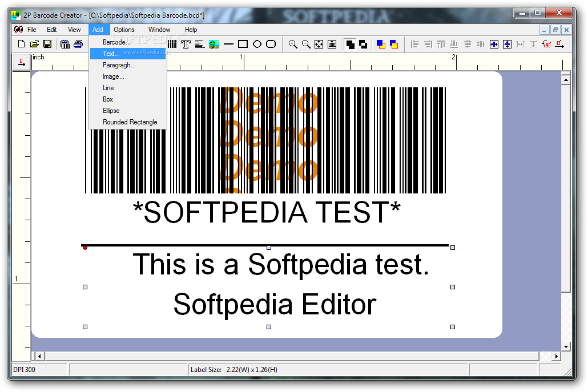Screen dimensions: 588x392
Task: Click the horizontal scrollbar right arrow
Action: point(557,356)
